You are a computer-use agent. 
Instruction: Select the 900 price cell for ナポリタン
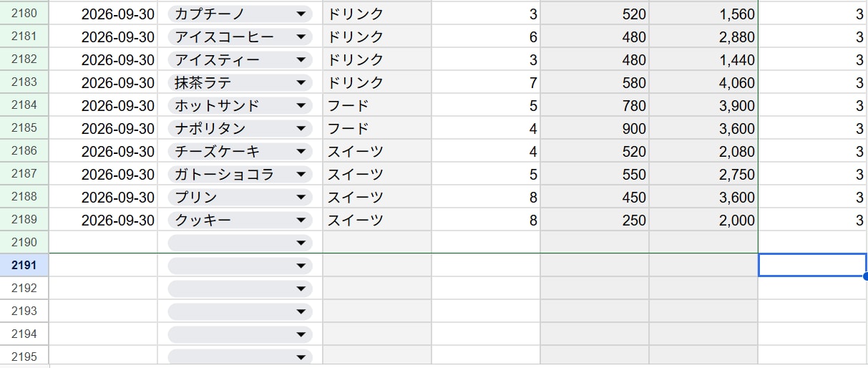click(595, 128)
